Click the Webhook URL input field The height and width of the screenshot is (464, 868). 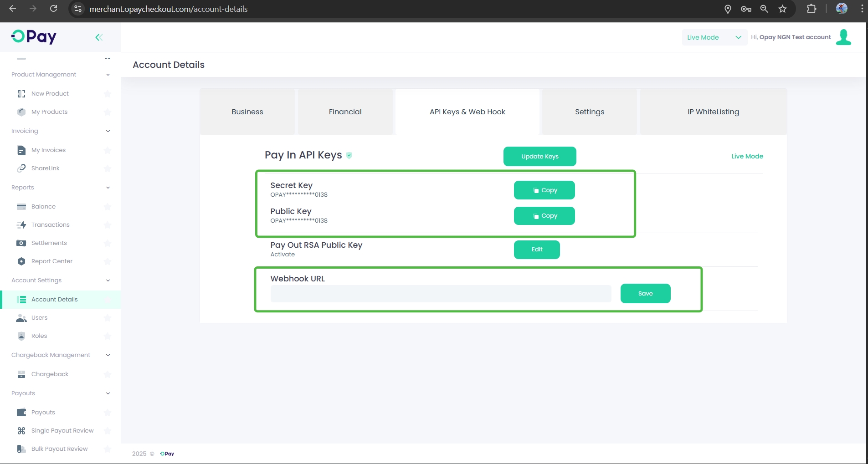pos(441,294)
